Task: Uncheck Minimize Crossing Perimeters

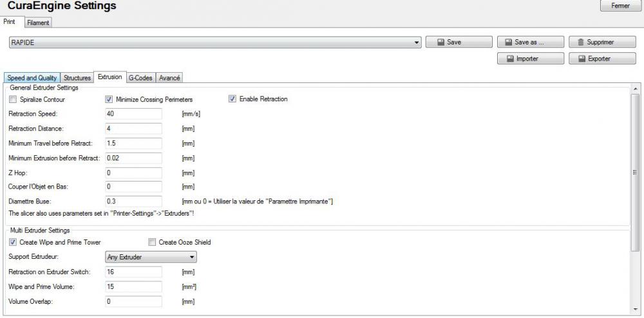Action: click(x=109, y=99)
